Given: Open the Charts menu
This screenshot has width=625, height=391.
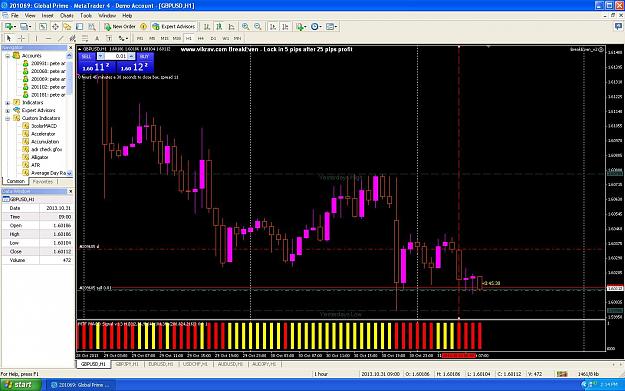Looking at the screenshot, I should [x=67, y=16].
